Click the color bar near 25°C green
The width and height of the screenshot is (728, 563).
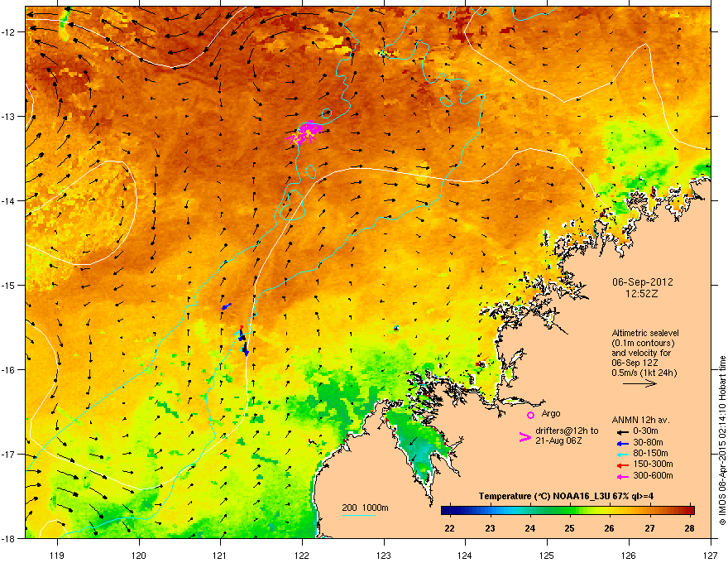(x=570, y=510)
